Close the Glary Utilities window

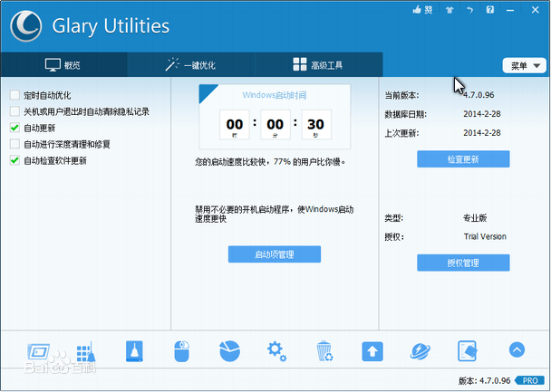tap(536, 10)
